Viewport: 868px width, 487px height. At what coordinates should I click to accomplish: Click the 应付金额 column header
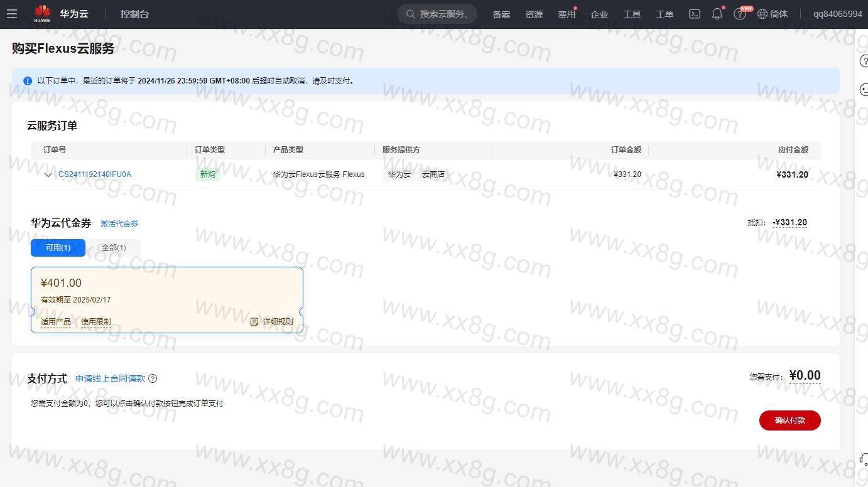(793, 150)
